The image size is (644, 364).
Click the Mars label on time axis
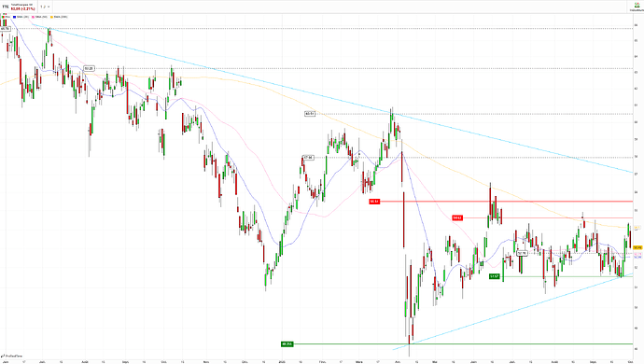[x=359, y=362]
